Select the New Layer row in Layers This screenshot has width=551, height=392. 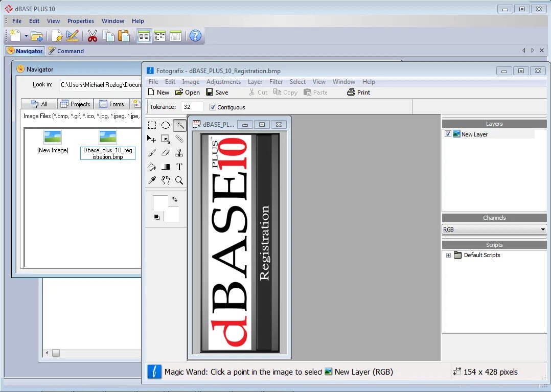pos(489,134)
